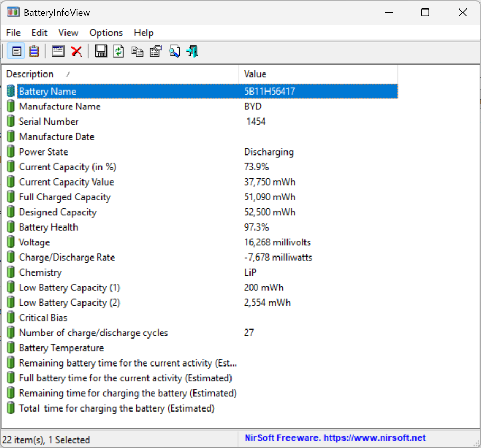The height and width of the screenshot is (448, 481).
Task: Open the View menu
Action: [68, 33]
